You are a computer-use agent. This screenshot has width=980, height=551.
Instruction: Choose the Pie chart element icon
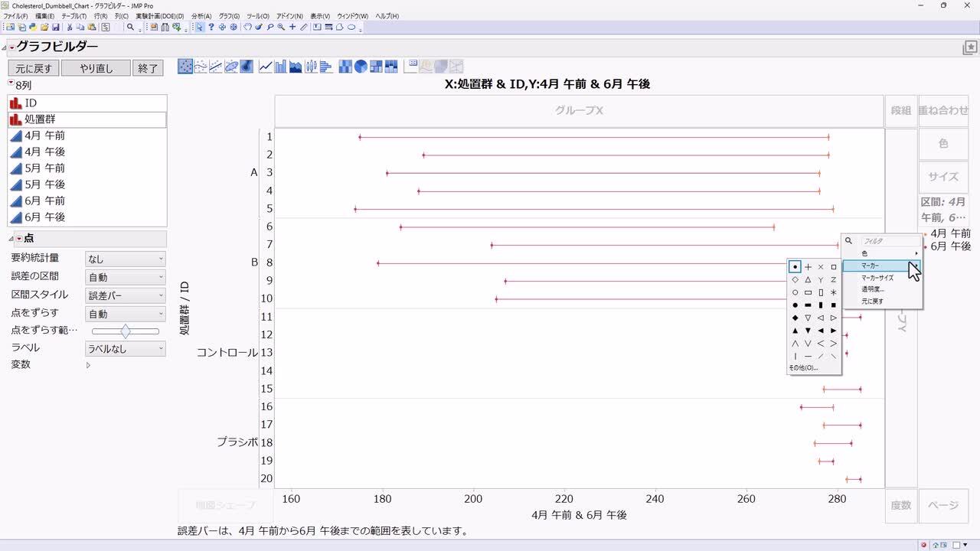(361, 67)
